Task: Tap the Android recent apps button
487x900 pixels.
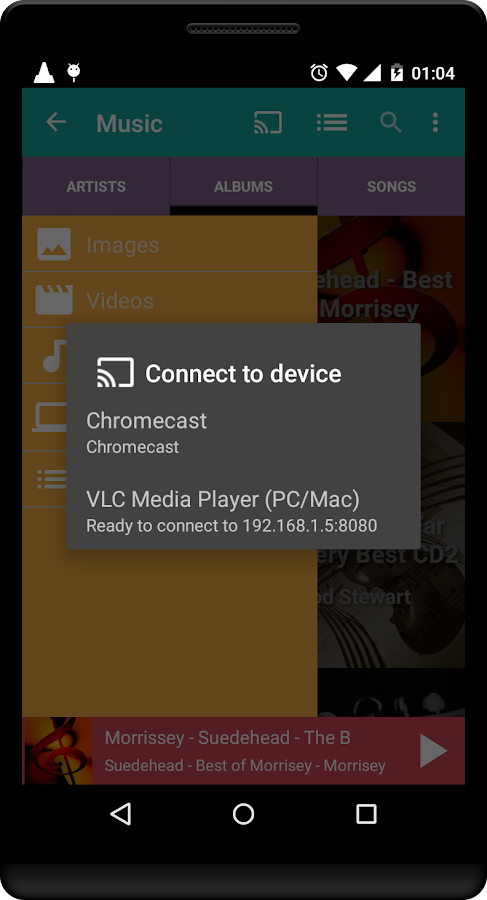Action: (x=366, y=814)
